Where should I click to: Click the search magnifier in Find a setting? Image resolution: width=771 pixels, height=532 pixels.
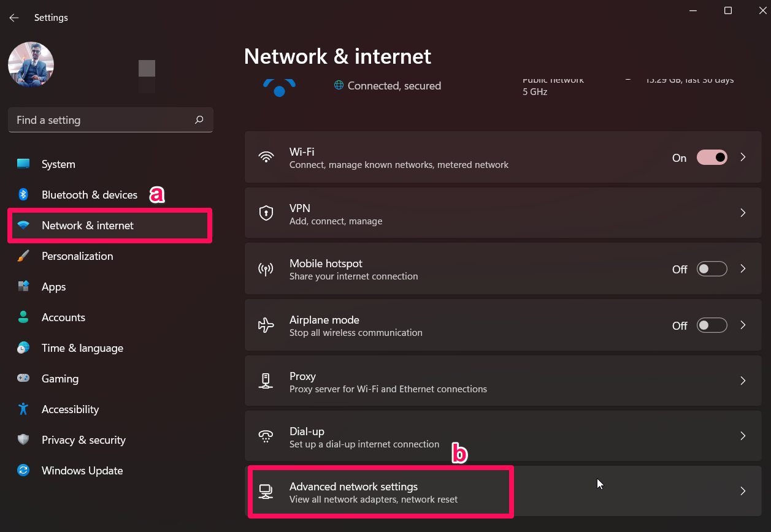click(199, 120)
